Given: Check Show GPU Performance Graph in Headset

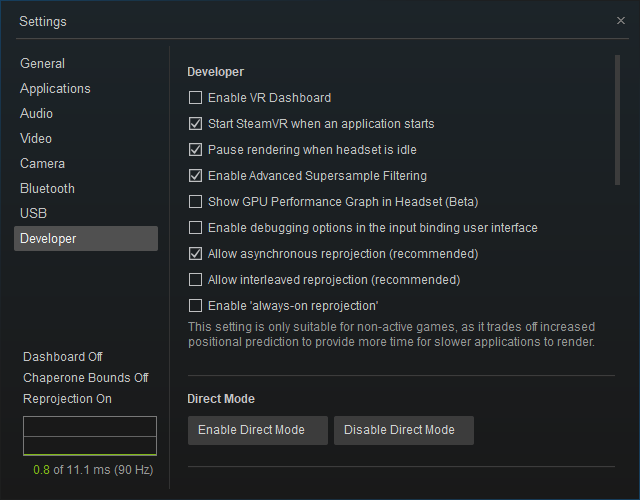Looking at the screenshot, I should pyautogui.click(x=195, y=202).
